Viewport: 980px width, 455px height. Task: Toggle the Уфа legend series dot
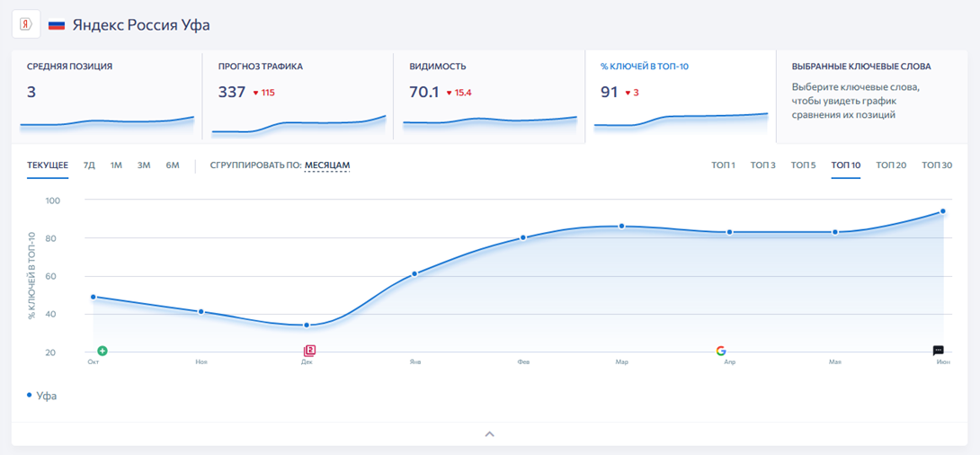tap(30, 395)
